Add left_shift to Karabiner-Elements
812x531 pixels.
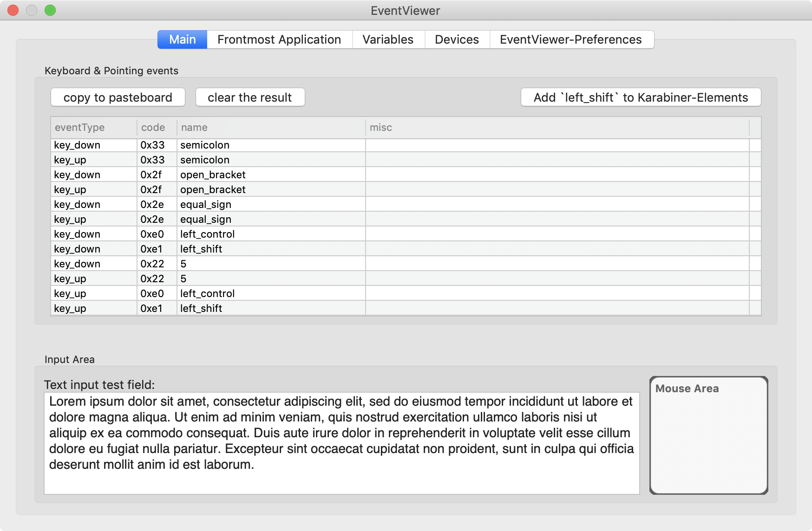(x=641, y=97)
